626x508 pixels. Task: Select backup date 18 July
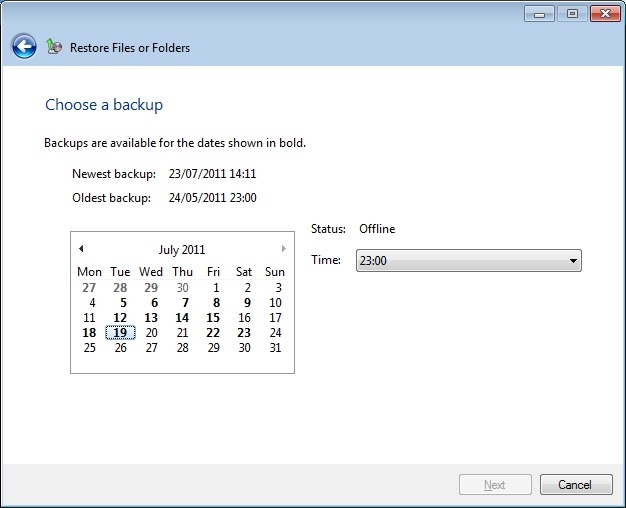pyautogui.click(x=89, y=333)
